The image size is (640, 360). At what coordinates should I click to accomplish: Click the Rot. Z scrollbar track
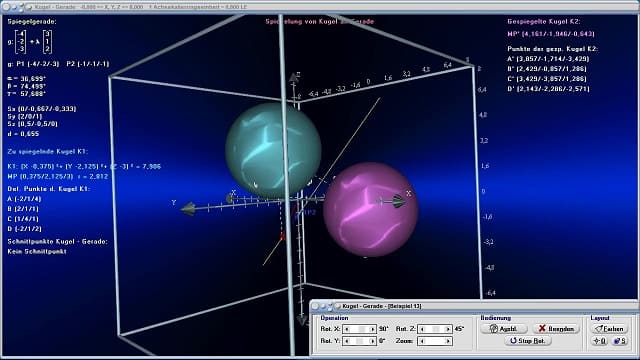435,329
